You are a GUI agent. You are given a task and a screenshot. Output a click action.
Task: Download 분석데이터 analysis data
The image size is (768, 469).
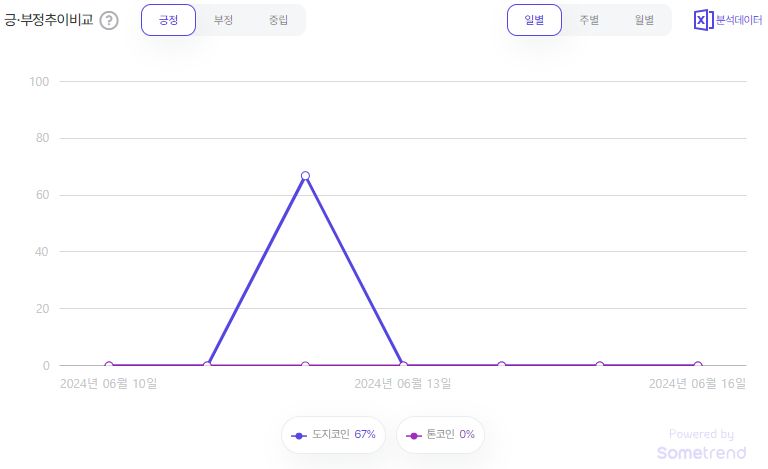point(739,20)
